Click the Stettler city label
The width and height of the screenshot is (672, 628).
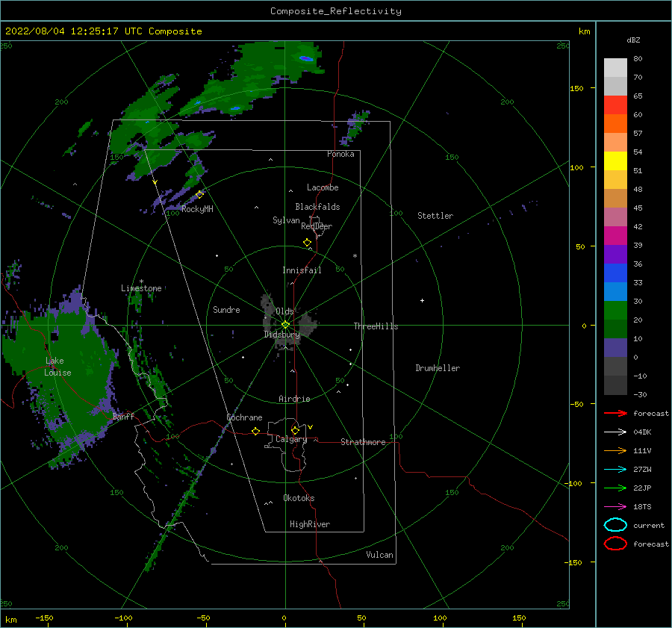435,216
